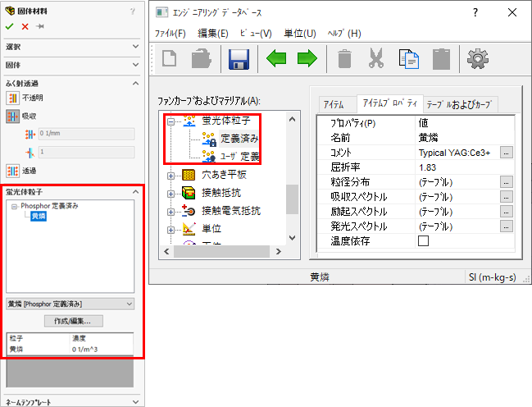Expand the ネームテンプレート section
This screenshot has height=407, width=532.
(136, 402)
